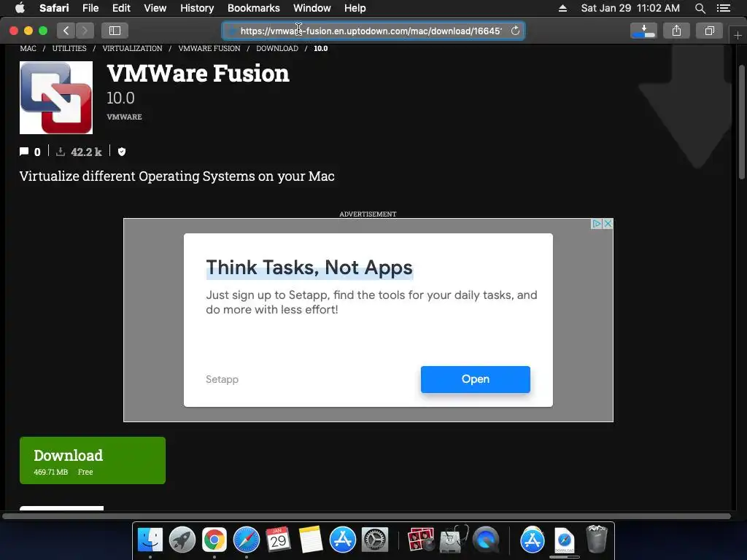The image size is (747, 560).
Task: Open Spotlight search magnifier
Action: [x=700, y=8]
